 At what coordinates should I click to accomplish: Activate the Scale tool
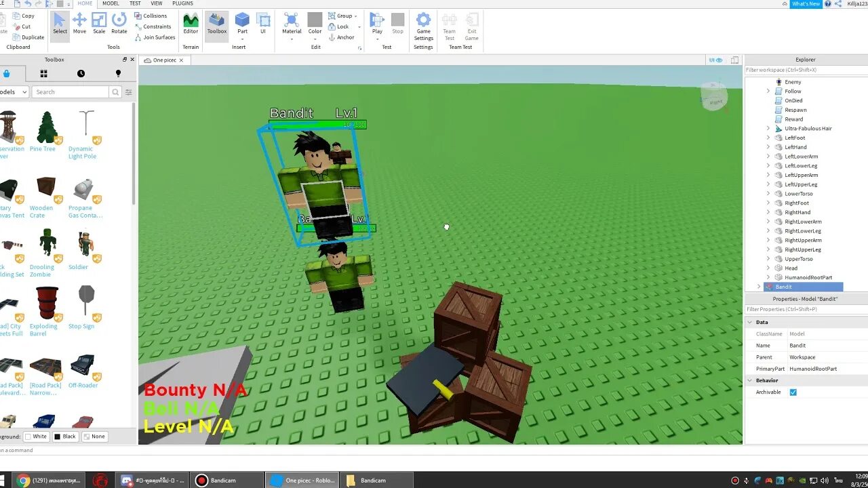tap(99, 24)
